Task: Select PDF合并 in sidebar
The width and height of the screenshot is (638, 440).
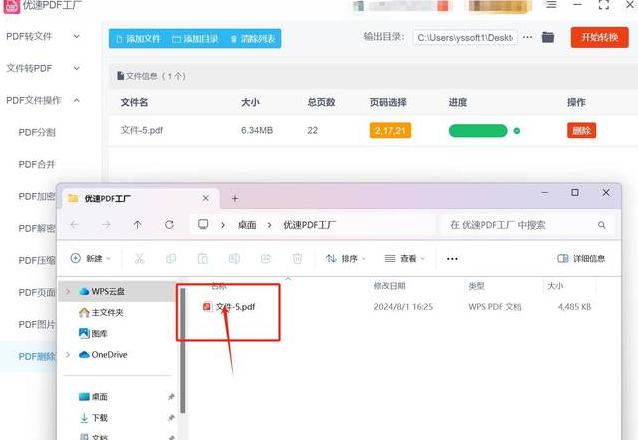Action: click(x=37, y=164)
